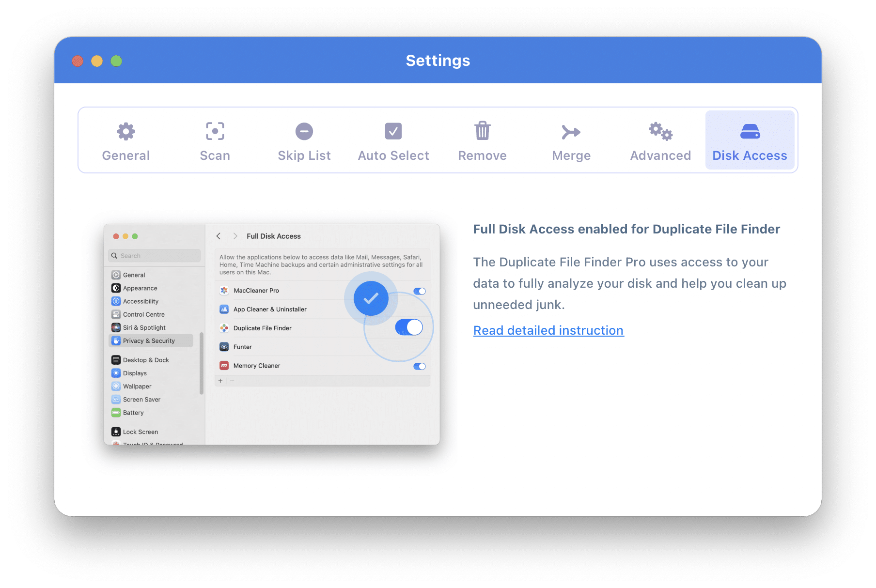This screenshot has height=588, width=876.
Task: Select the Disk Access tab
Action: pyautogui.click(x=750, y=140)
